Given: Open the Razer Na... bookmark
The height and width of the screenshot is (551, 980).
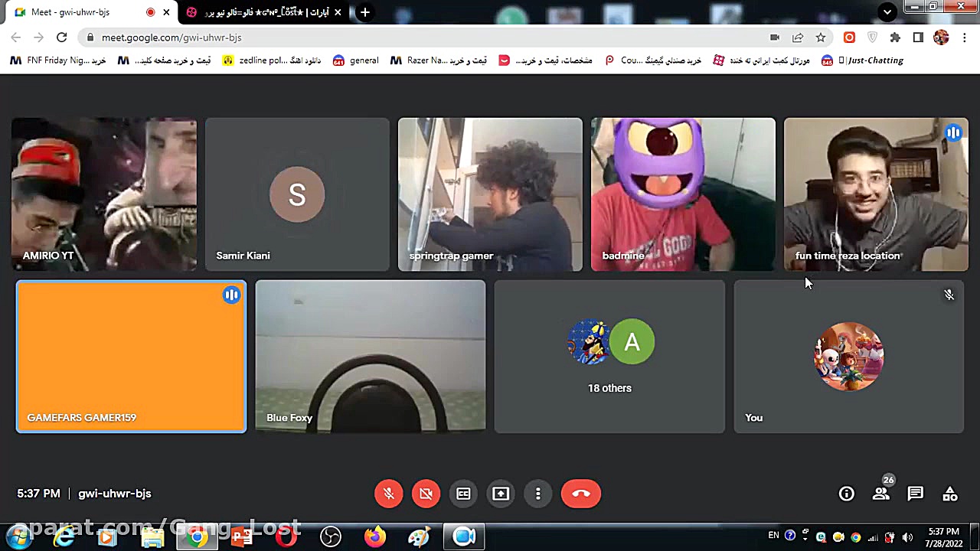Looking at the screenshot, I should point(438,60).
